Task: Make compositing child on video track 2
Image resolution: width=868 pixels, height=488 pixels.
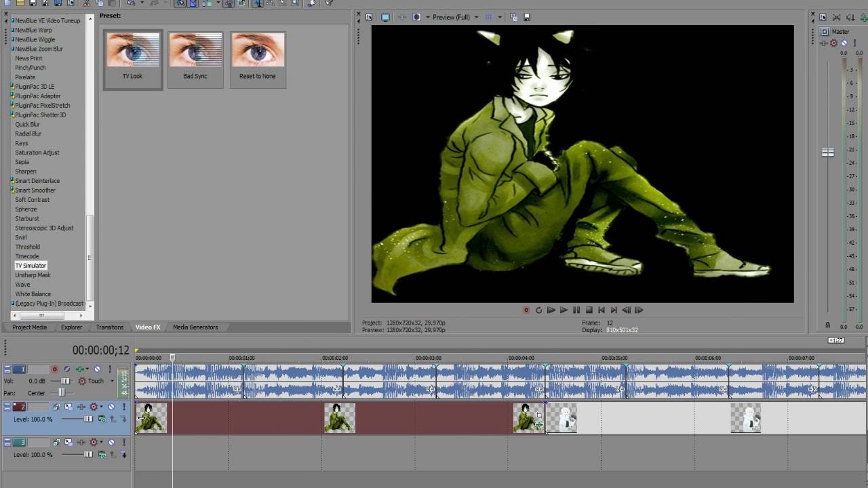Action: tap(124, 420)
